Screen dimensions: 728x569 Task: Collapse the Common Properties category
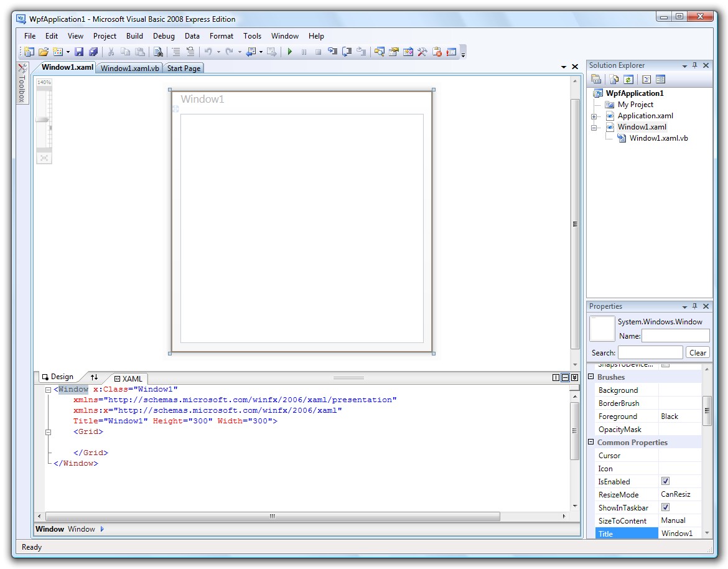(x=591, y=442)
